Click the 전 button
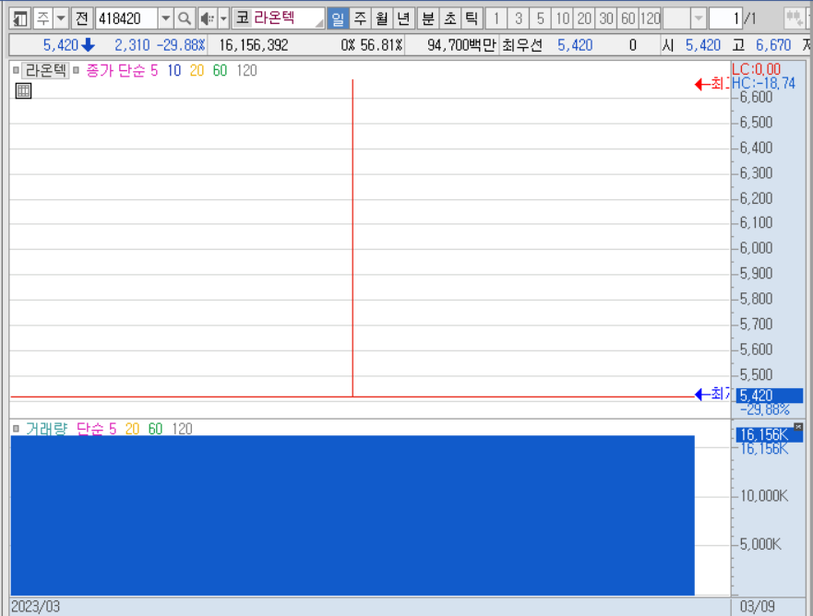813x616 pixels. tap(81, 19)
